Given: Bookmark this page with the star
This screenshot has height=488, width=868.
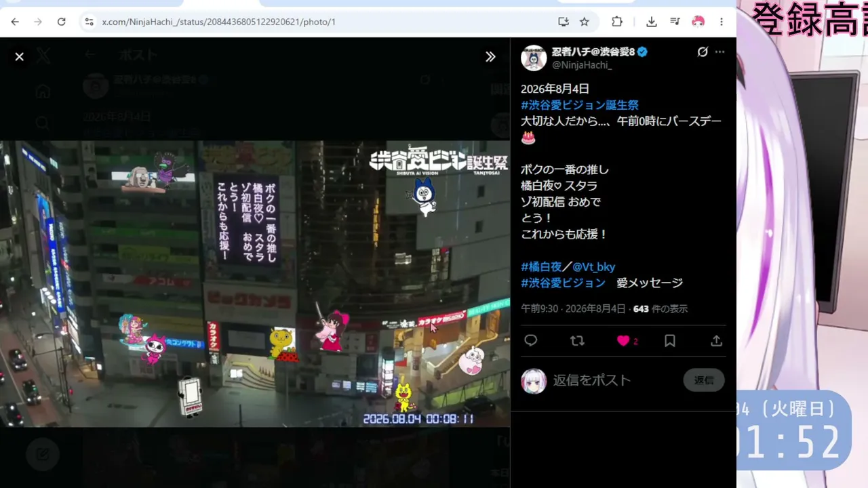Looking at the screenshot, I should 585,22.
